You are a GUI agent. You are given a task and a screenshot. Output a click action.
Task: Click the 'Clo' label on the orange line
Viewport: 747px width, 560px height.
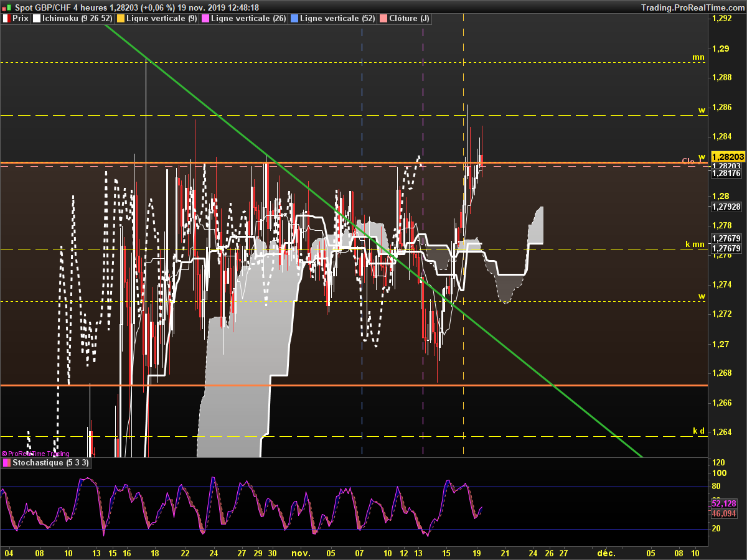pos(688,161)
